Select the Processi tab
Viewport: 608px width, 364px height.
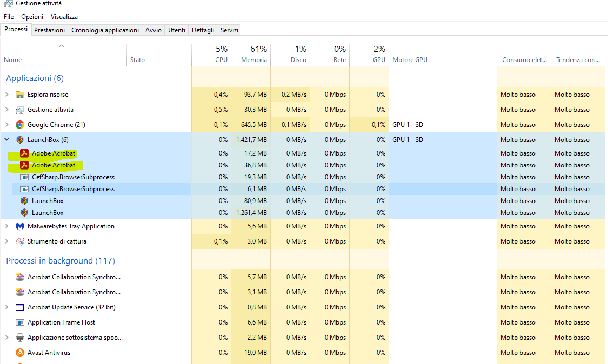click(x=16, y=30)
